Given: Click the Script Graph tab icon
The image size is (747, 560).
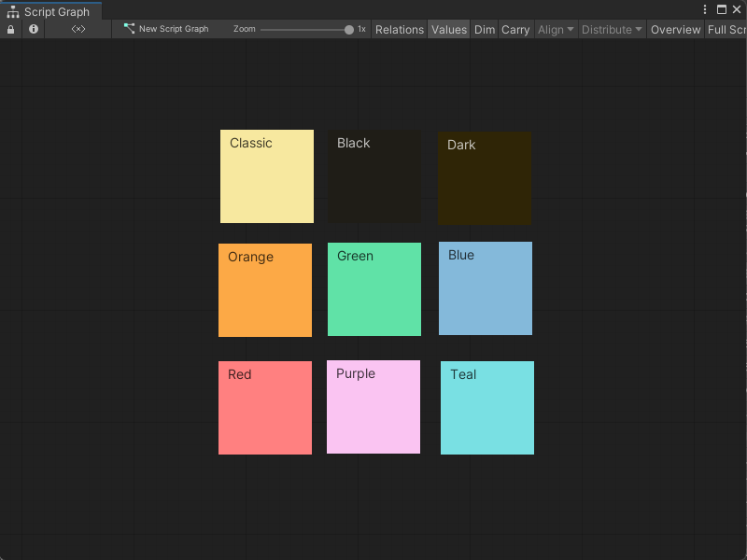Looking at the screenshot, I should click(13, 12).
